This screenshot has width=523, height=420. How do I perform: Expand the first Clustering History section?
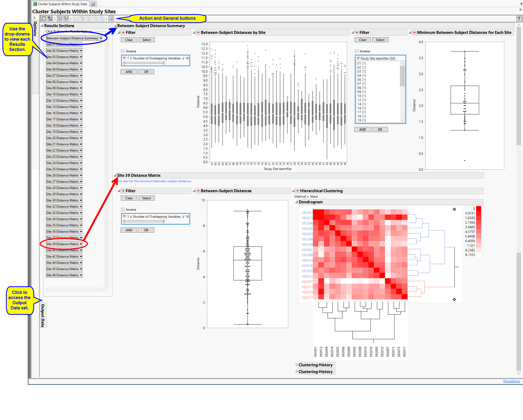[x=296, y=365]
